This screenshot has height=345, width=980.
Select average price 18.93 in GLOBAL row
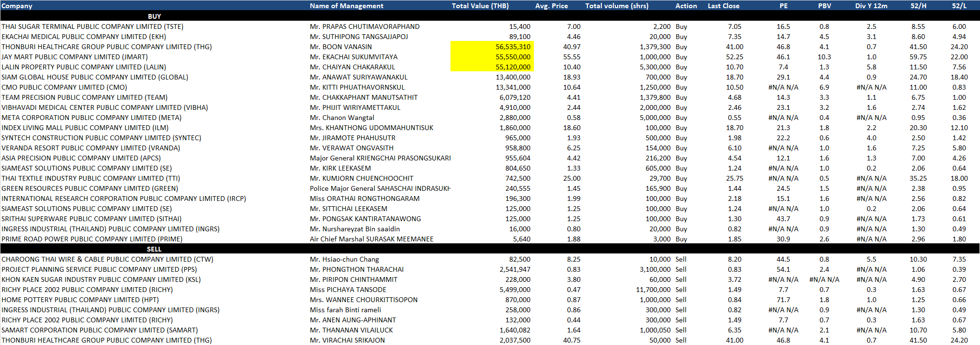[572, 77]
